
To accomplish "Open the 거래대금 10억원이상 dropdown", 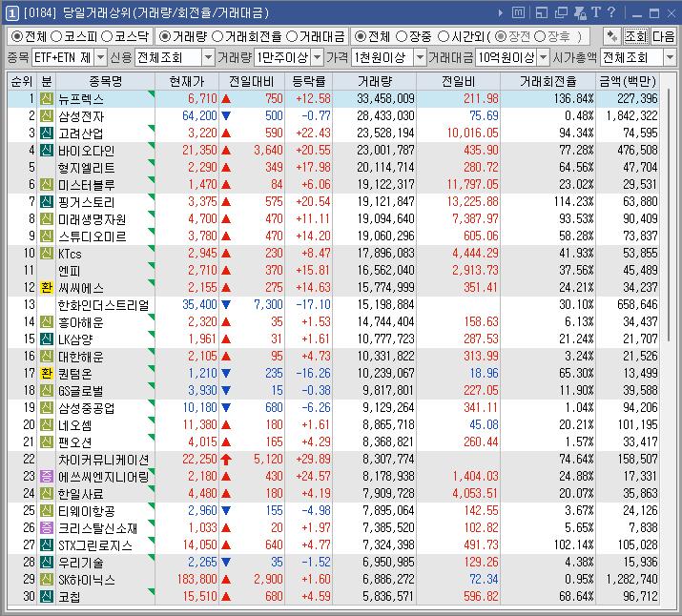I will point(544,57).
